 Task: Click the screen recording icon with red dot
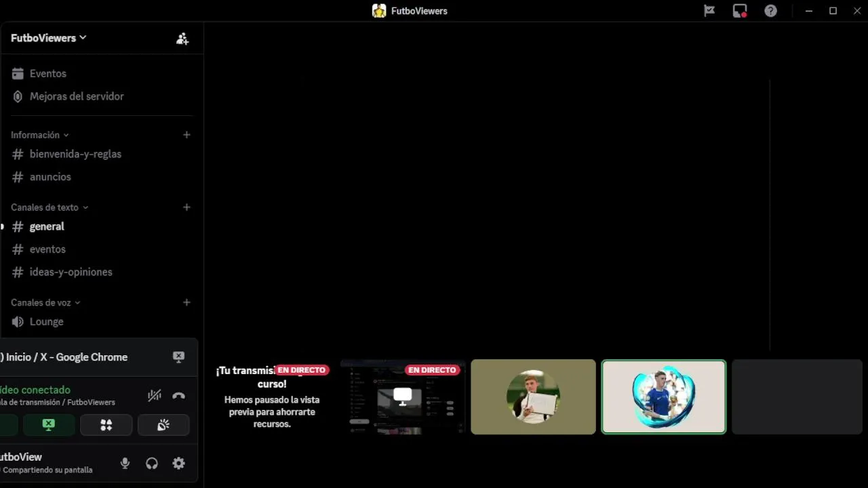pyautogui.click(x=740, y=11)
